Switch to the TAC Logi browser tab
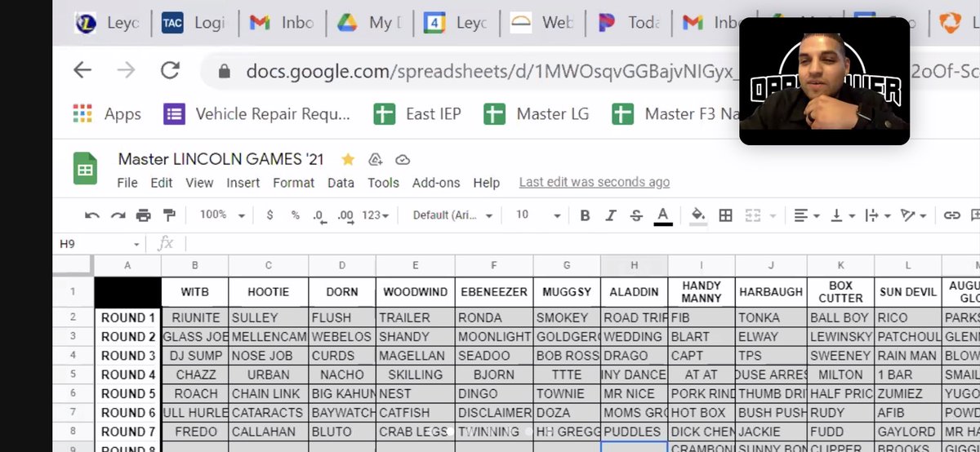This screenshot has width=980, height=452. point(194,23)
